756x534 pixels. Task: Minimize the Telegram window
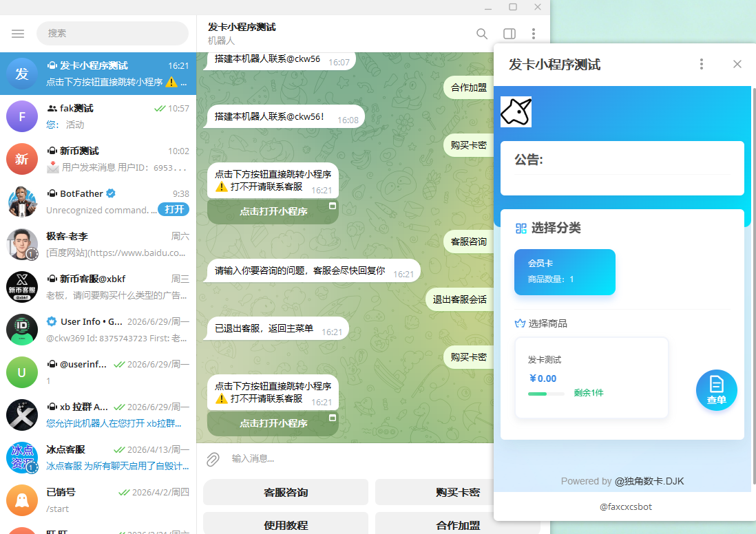[488, 8]
